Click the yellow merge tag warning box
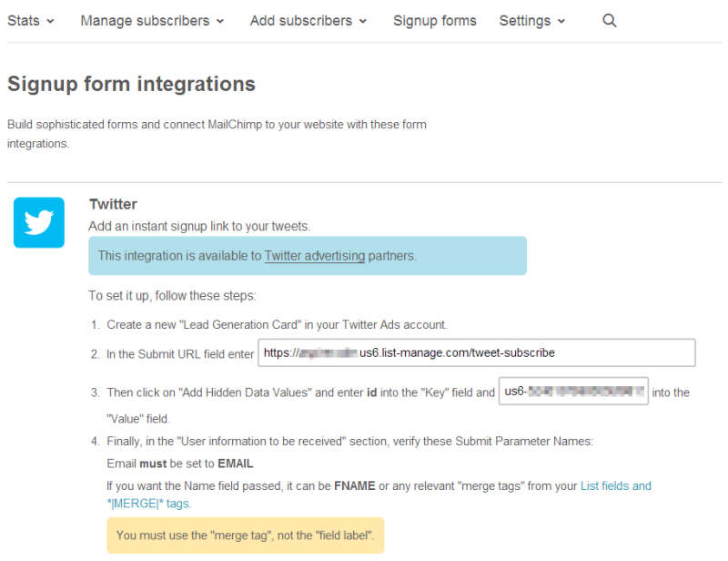The image size is (728, 561). [x=246, y=535]
